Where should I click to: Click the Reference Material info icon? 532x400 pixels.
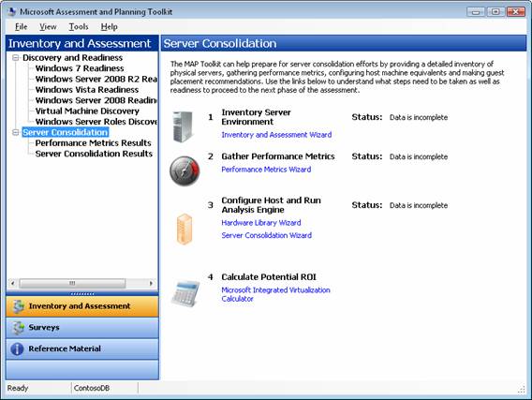click(17, 348)
